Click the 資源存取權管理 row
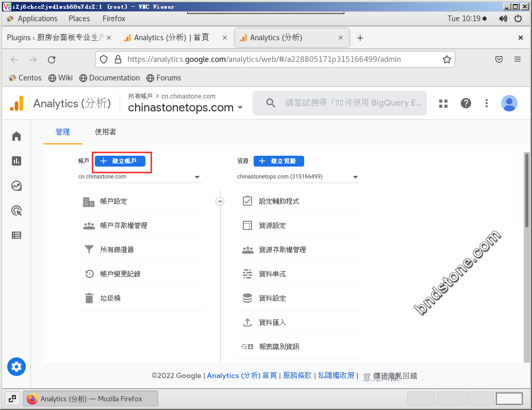This screenshot has height=410, width=532. click(x=298, y=250)
